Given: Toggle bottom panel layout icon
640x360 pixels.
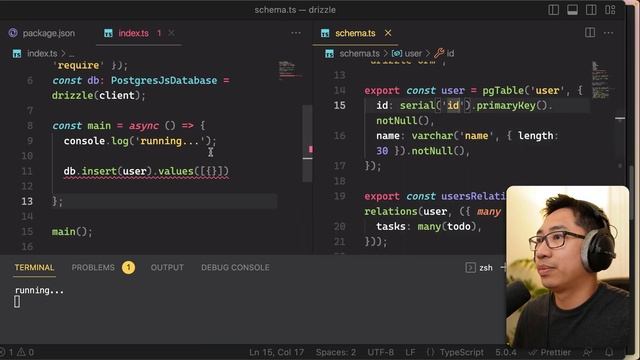Looking at the screenshot, I should (572, 10).
